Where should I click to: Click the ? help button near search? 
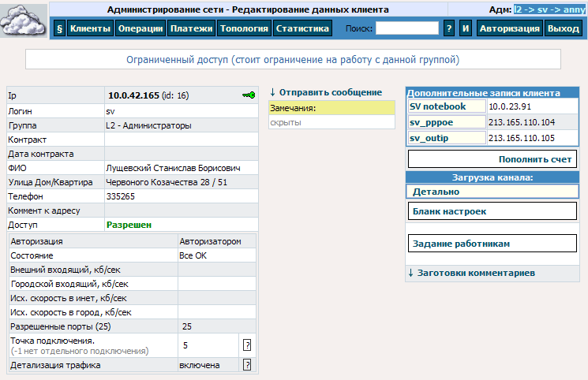click(449, 28)
